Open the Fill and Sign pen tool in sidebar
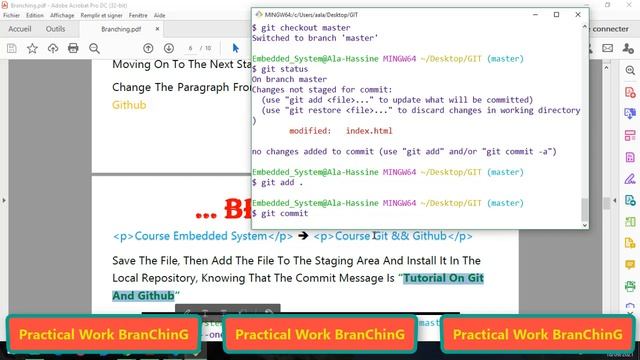Viewport: 640px width, 360px height. point(630,178)
